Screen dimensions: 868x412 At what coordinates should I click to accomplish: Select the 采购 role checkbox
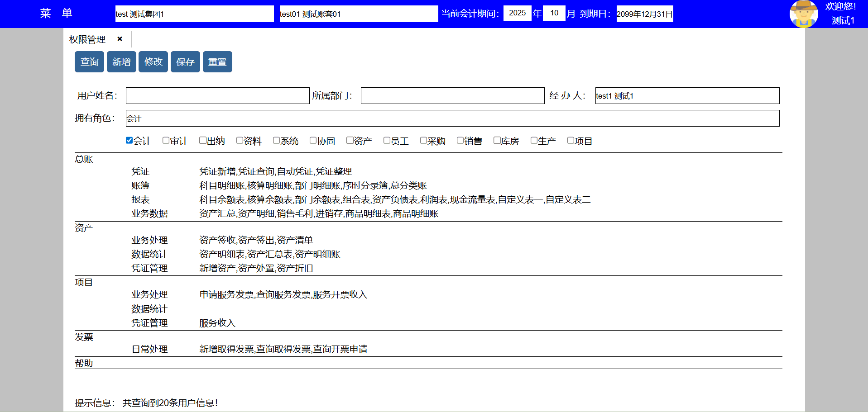pos(423,141)
